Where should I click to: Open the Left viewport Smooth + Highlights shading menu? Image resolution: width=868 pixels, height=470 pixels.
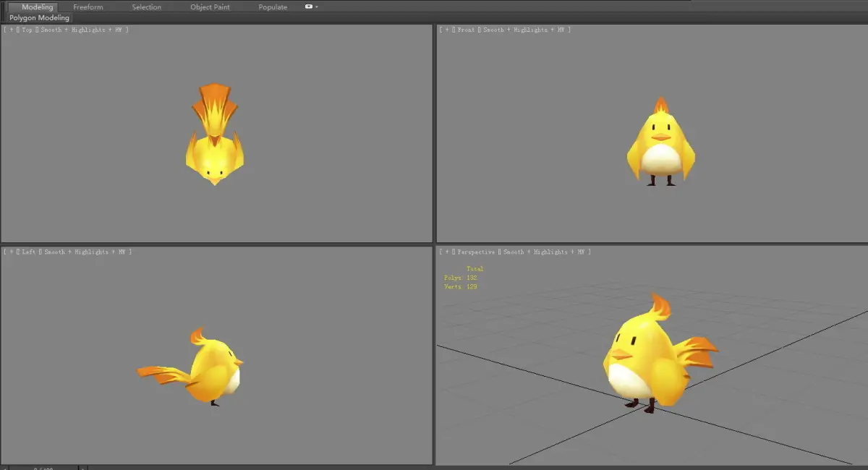click(x=85, y=252)
